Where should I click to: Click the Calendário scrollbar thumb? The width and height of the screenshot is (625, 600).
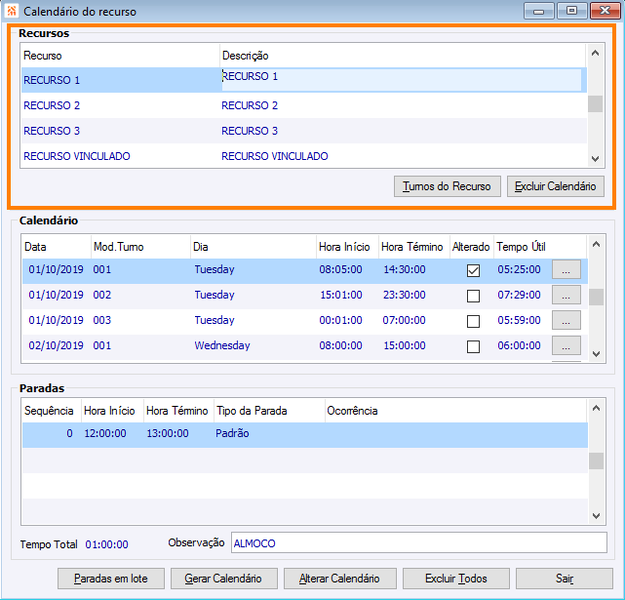click(596, 297)
